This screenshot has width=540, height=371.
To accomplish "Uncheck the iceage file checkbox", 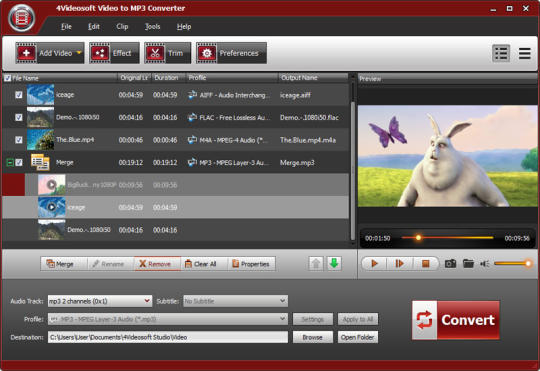I will 19,95.
